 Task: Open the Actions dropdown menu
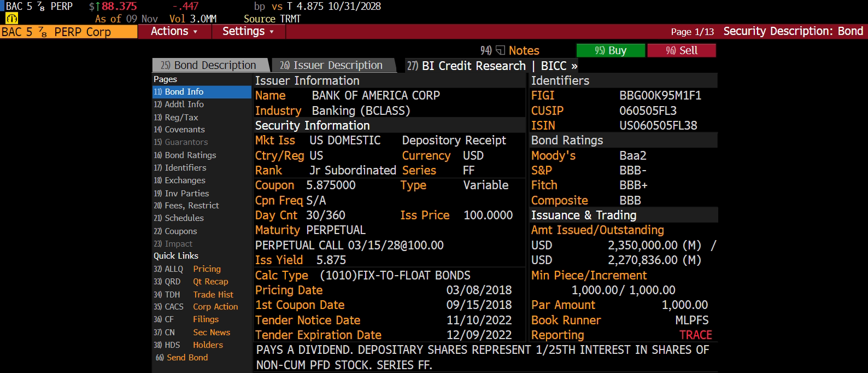pyautogui.click(x=174, y=31)
